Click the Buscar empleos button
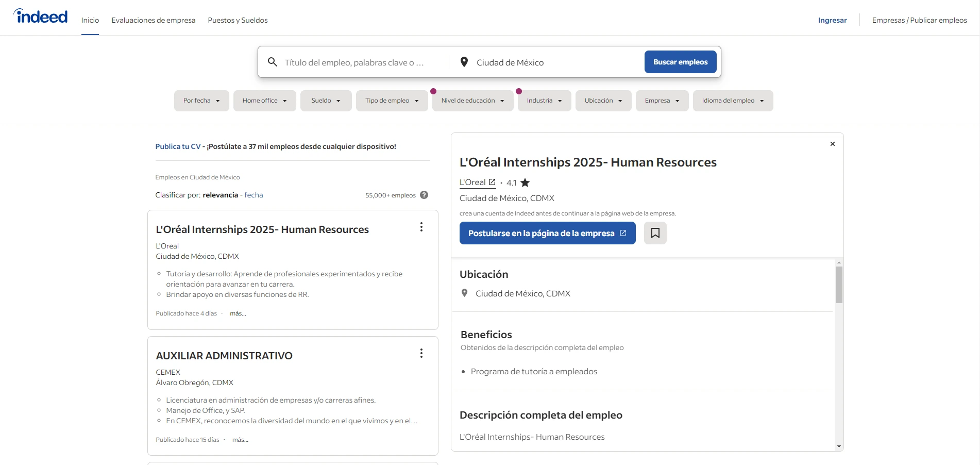The image size is (980, 465). tap(680, 62)
